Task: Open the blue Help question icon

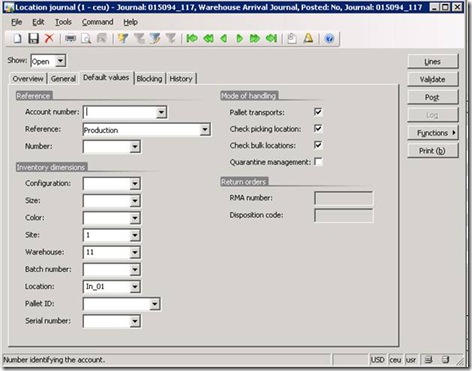Action: [x=329, y=39]
